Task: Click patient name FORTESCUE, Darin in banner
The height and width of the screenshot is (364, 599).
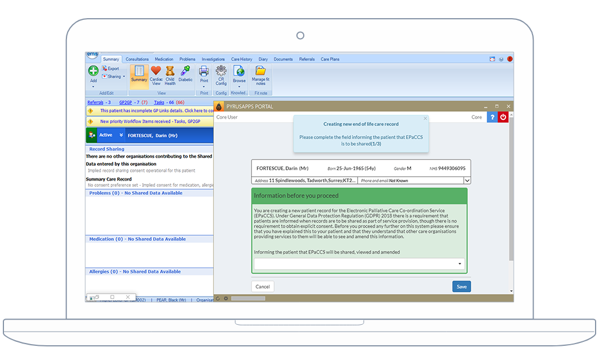Action: pos(152,136)
